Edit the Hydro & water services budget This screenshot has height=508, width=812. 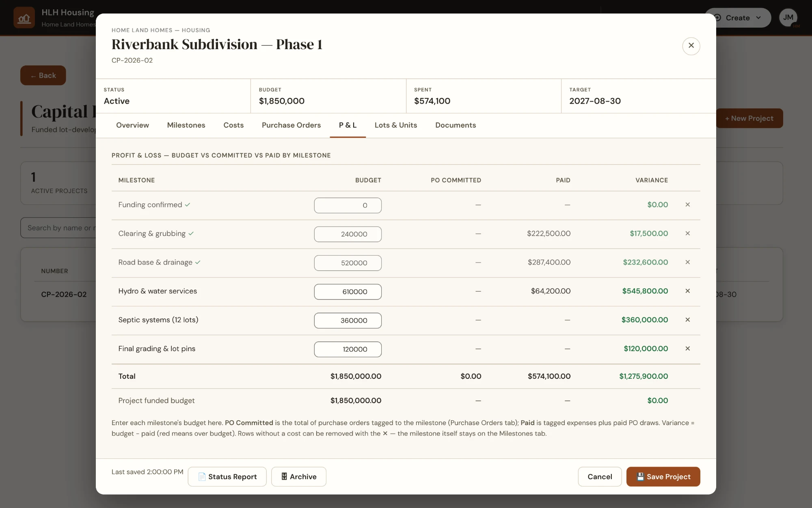tap(348, 292)
